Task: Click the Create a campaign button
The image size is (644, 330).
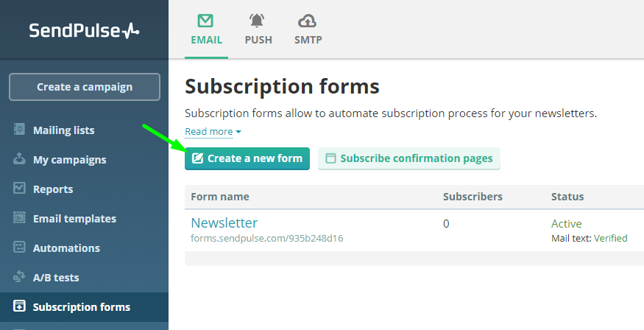Action: (x=85, y=87)
